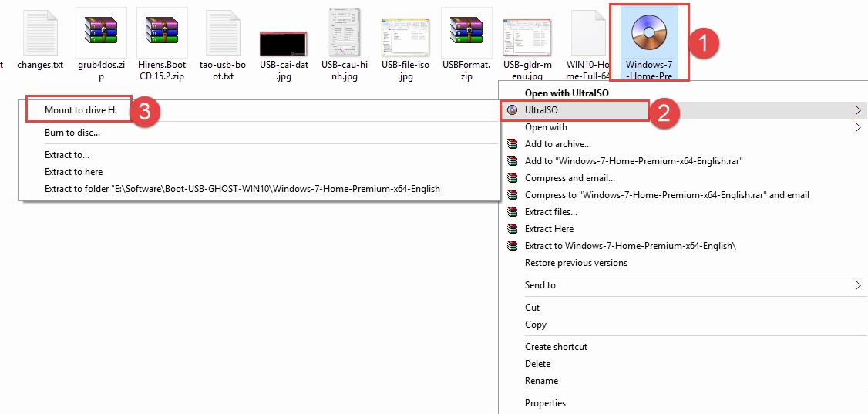The width and height of the screenshot is (868, 414).
Task: Click Open with UltraISO menu entry
Action: pyautogui.click(x=567, y=93)
